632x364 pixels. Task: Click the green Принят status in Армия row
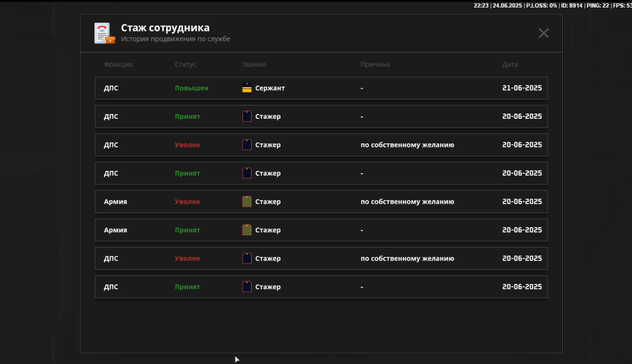[187, 230]
